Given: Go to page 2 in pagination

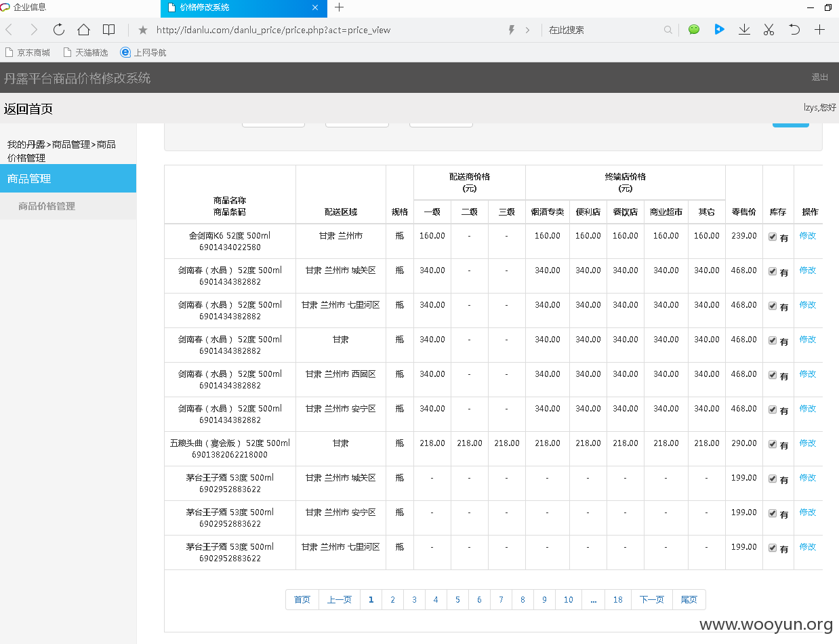Looking at the screenshot, I should pos(392,599).
